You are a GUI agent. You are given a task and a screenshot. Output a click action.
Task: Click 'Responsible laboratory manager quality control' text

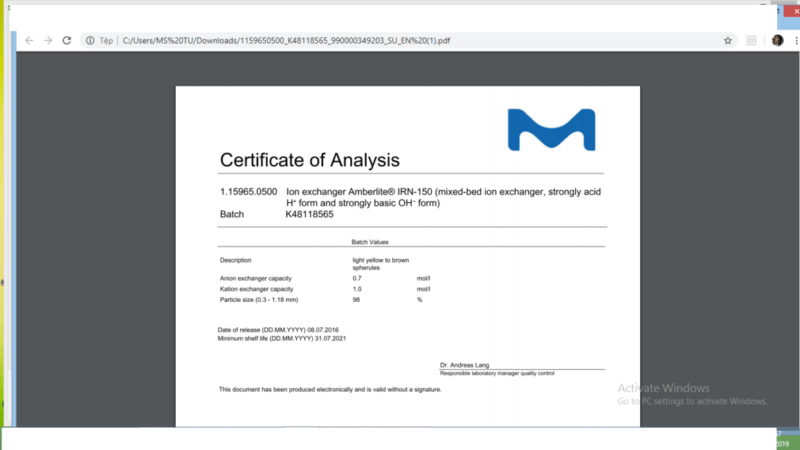coord(497,373)
